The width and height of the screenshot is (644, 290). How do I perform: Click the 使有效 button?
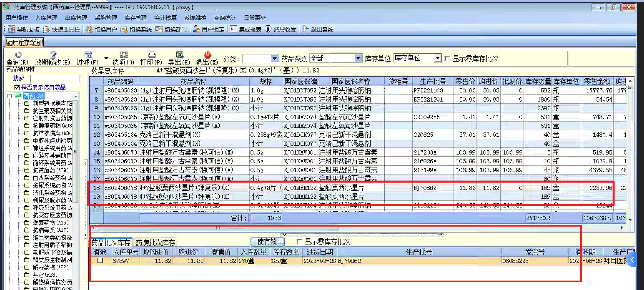click(x=267, y=242)
